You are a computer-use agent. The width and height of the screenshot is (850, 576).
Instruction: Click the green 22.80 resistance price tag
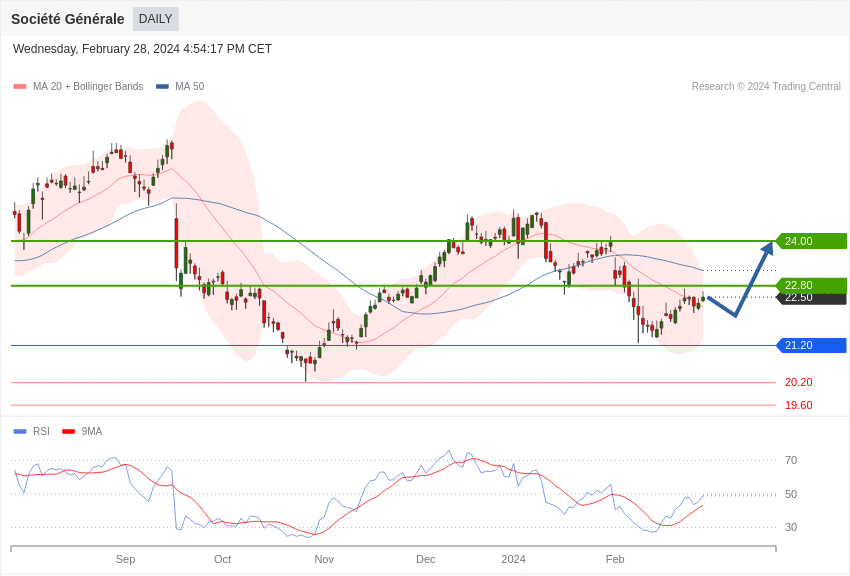811,285
